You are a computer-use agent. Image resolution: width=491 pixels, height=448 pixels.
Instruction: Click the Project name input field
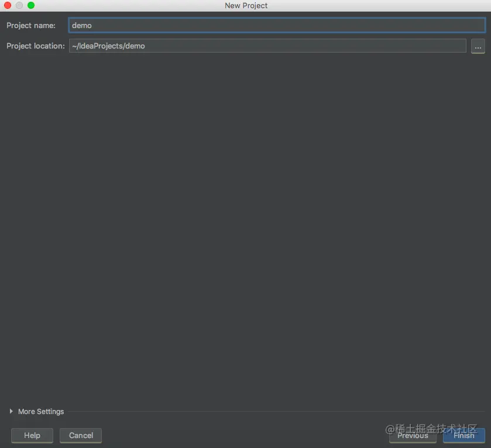277,25
